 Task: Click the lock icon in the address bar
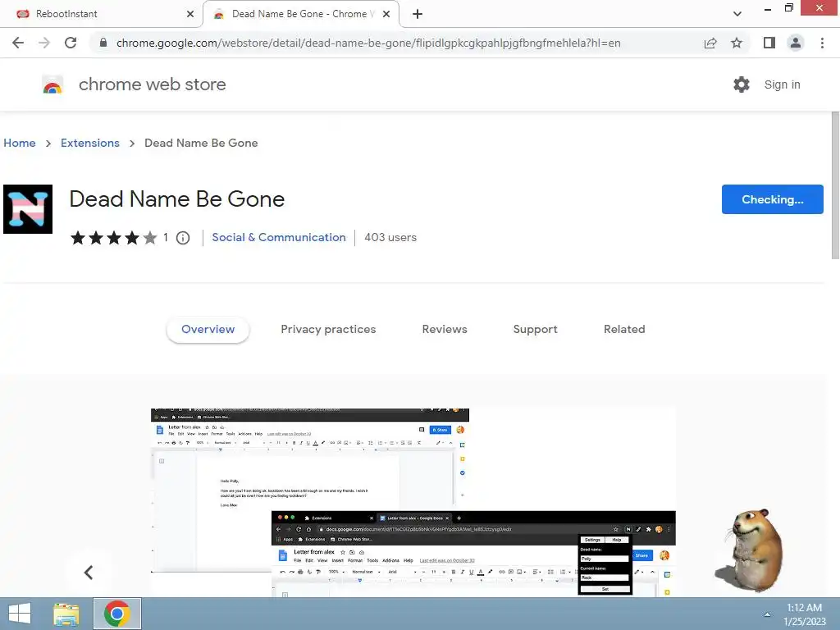[x=103, y=43]
